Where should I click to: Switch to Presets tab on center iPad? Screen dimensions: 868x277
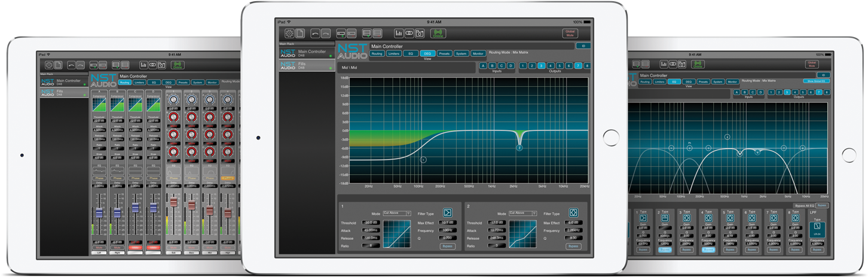(444, 54)
